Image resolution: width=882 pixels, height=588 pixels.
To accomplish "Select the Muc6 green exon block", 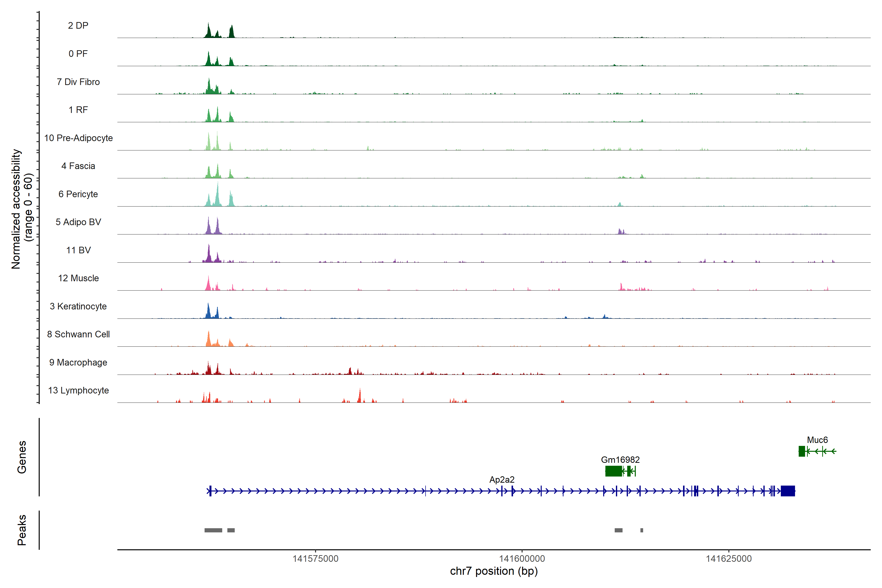I will coord(802,451).
